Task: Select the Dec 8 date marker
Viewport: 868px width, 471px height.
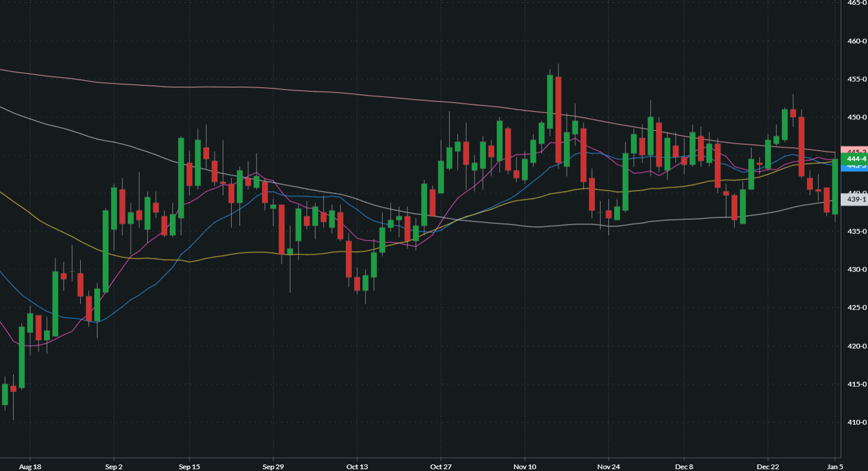Action: point(684,467)
